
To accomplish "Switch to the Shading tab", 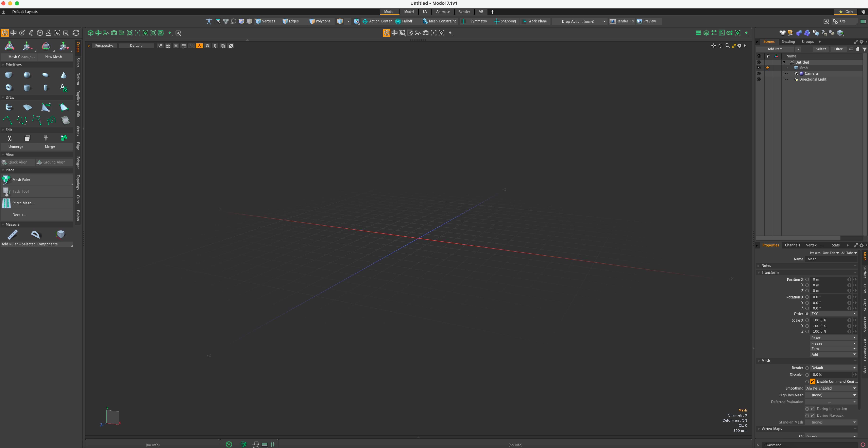I will 788,41.
